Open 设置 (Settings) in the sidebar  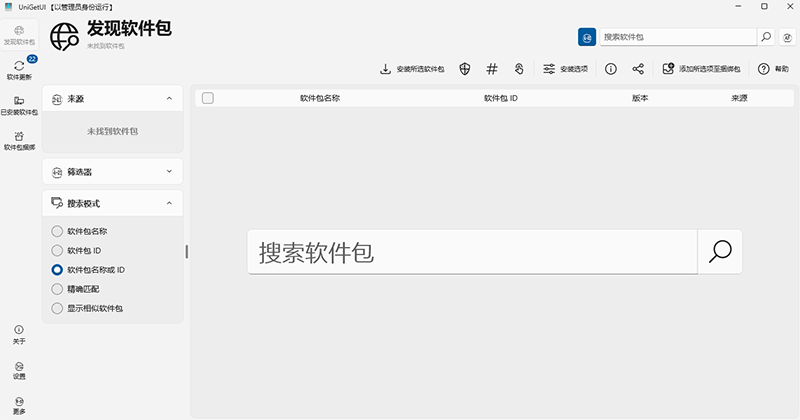tap(19, 370)
